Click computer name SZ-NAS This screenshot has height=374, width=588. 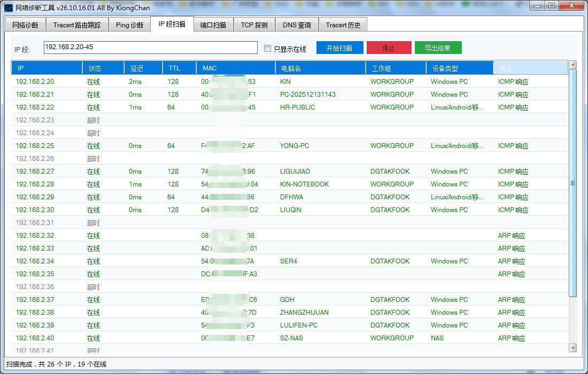[291, 338]
